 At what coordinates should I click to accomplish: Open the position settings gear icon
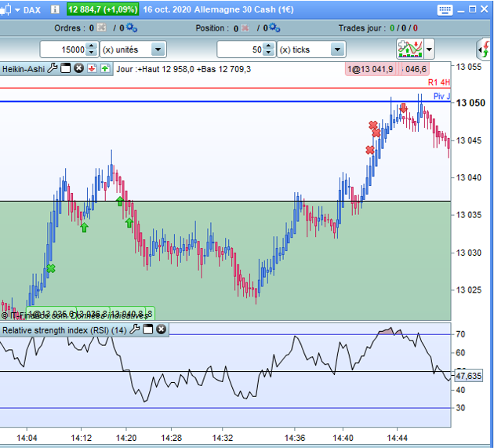(x=274, y=27)
